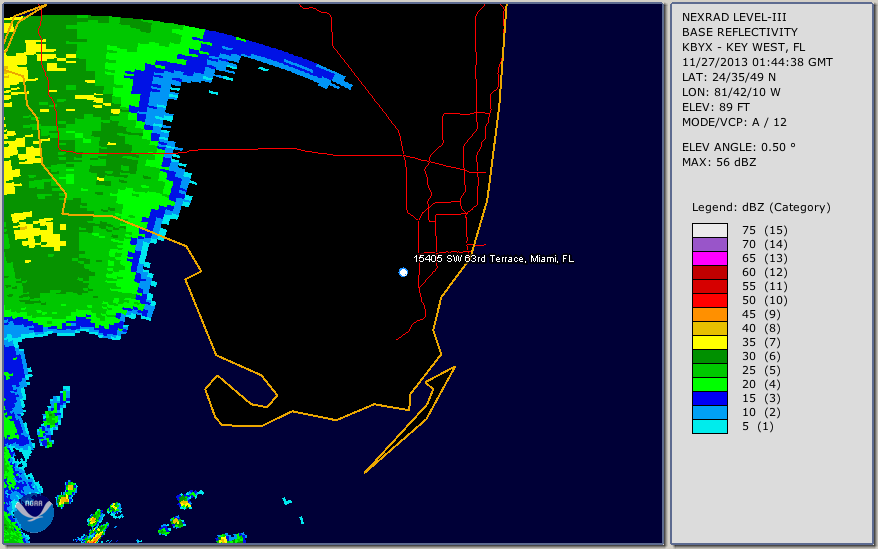Select the 50 (10) legend label
The width and height of the screenshot is (878, 549).
point(764,300)
